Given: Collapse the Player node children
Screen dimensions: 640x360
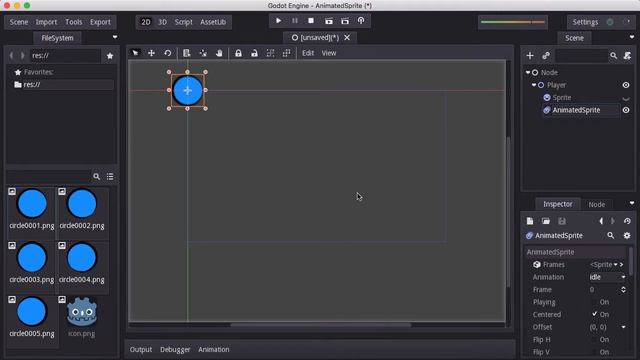Looking at the screenshot, I should [534, 85].
